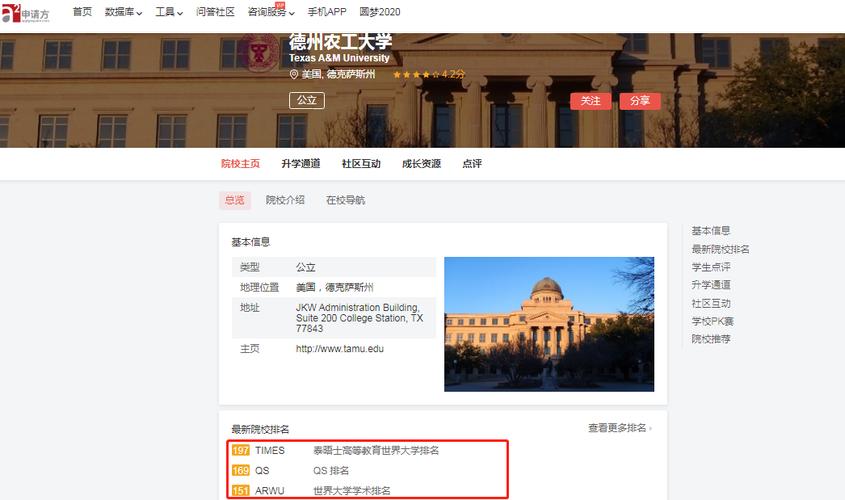The image size is (845, 500).
Task: Jump to 基本信息 in the side navigation
Action: (x=711, y=231)
